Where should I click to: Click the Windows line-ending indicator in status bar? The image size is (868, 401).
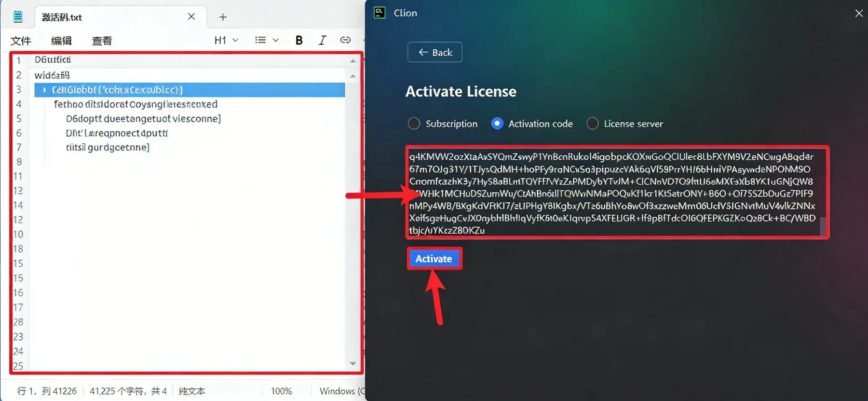click(x=342, y=391)
